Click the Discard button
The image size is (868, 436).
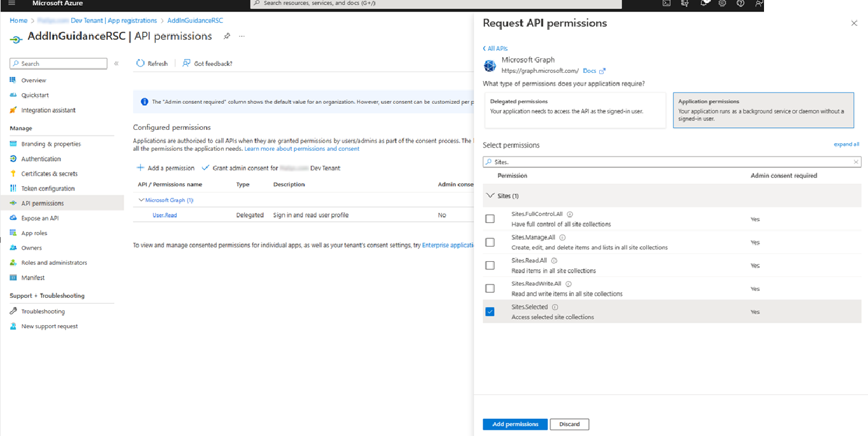click(569, 424)
